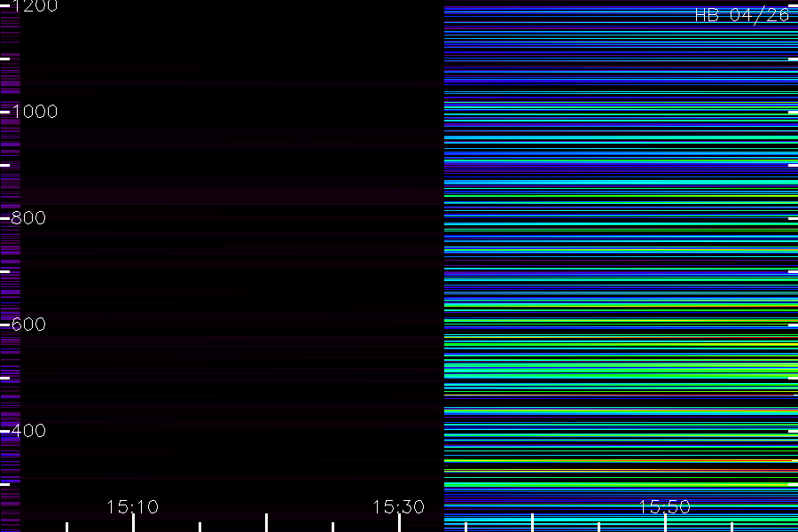Image resolution: width=798 pixels, height=532 pixels.
Task: Click the HB 04/26 station date label
Action: pos(742,15)
